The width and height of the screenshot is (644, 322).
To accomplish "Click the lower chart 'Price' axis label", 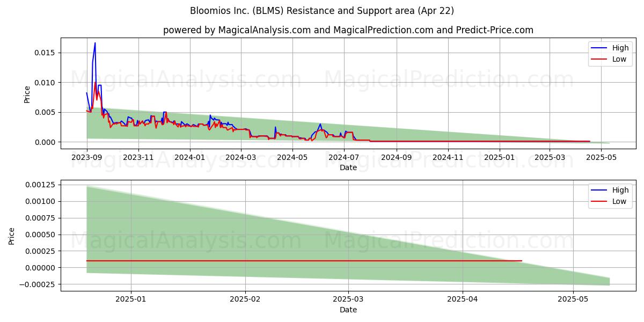I will tap(12, 236).
